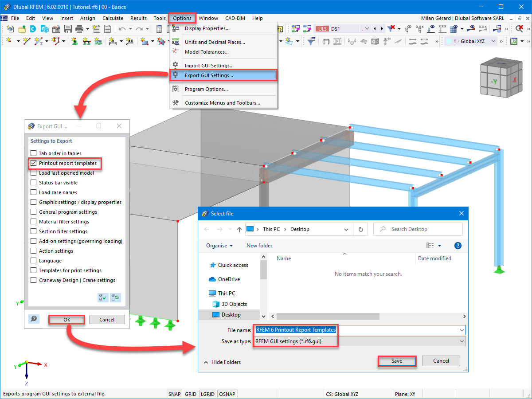Click Cancel in Export GUI dialog
The width and height of the screenshot is (532, 399).
coord(107,319)
